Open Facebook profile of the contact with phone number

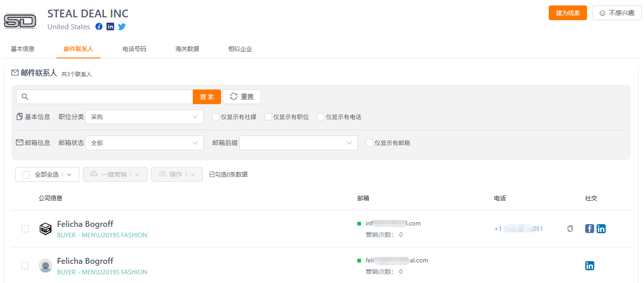click(590, 229)
